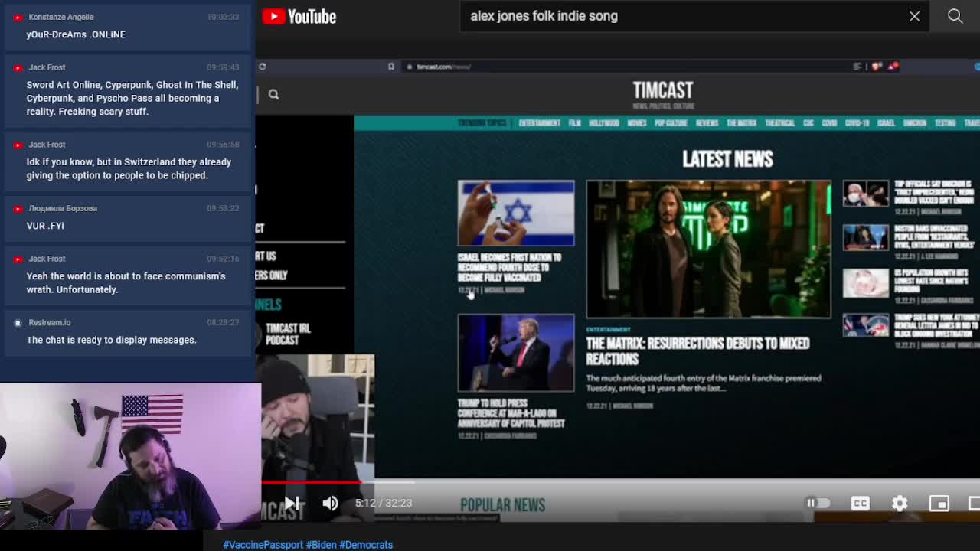Image resolution: width=980 pixels, height=551 pixels.
Task: Select the Entertainment trending topic
Action: (x=539, y=123)
